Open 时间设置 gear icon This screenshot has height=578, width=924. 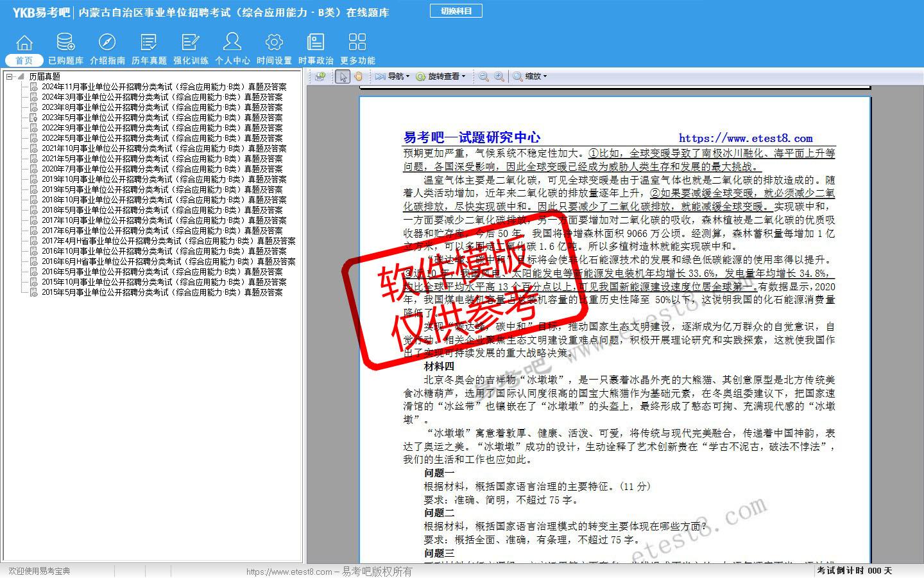(274, 43)
